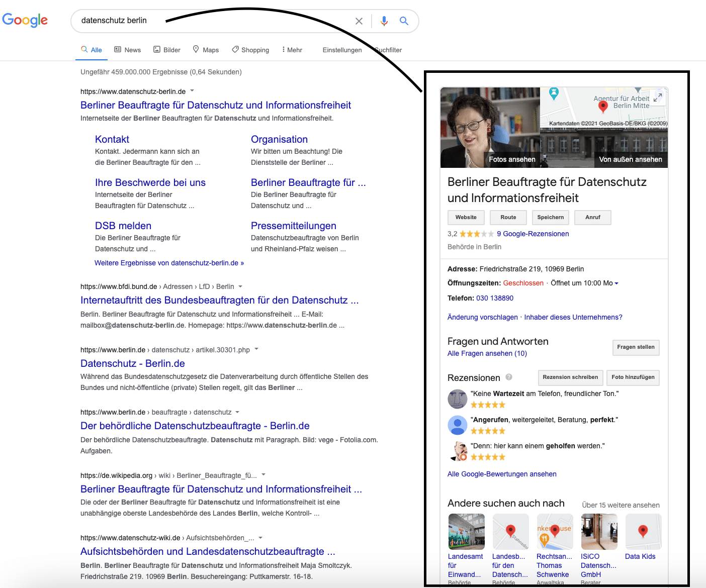
Task: Click the blue magnifier search icon
Action: point(404,21)
